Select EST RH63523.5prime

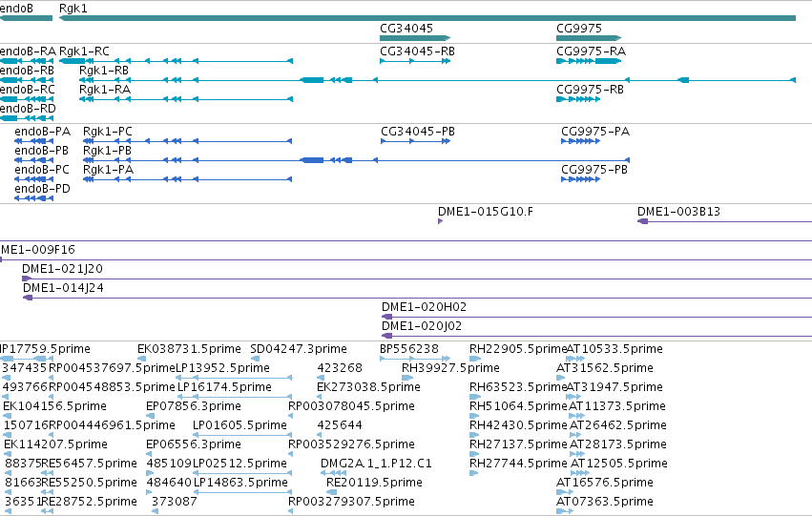518,387
